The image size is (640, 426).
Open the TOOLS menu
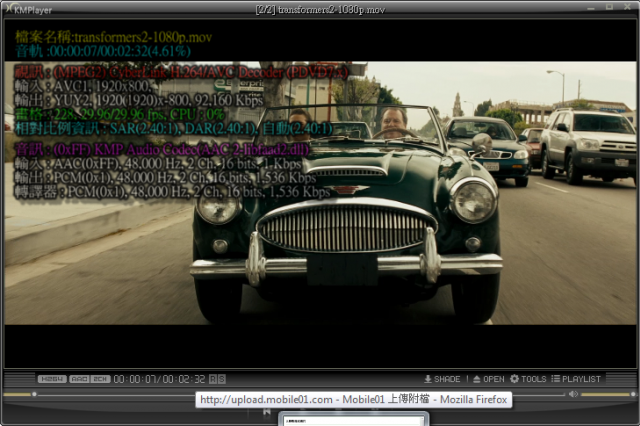pos(528,379)
